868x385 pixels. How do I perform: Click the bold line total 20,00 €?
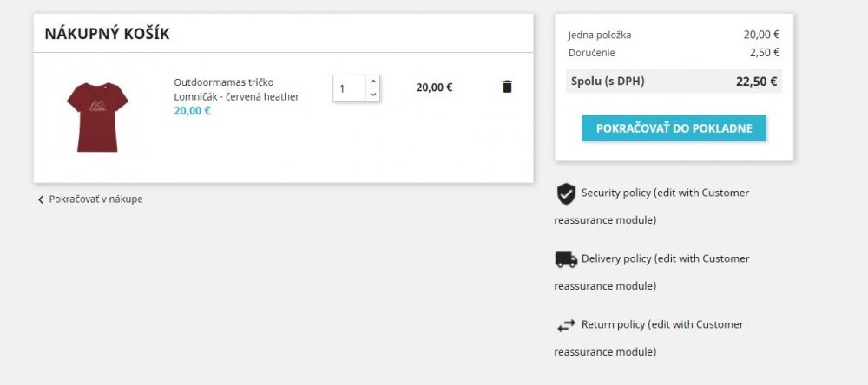(x=434, y=88)
